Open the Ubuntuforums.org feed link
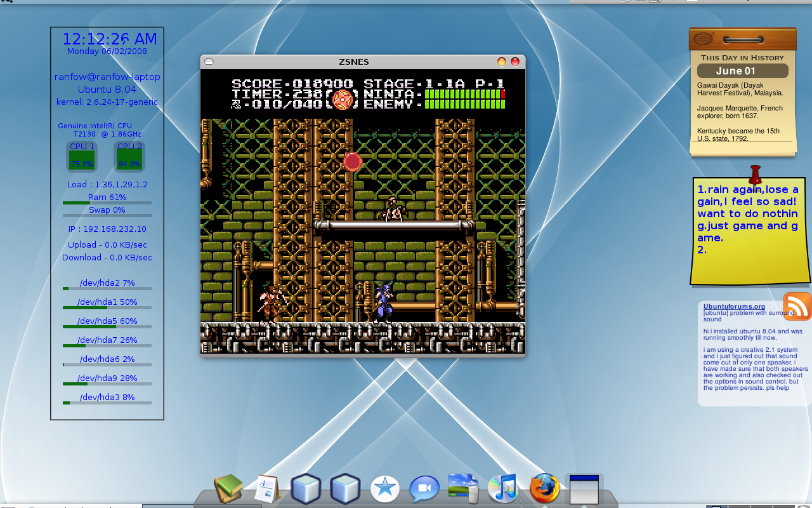 734,306
